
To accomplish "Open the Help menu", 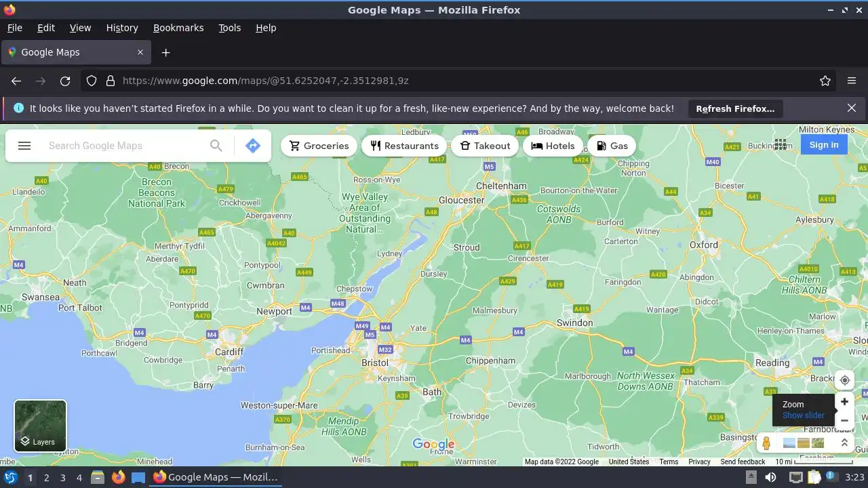I will [266, 28].
